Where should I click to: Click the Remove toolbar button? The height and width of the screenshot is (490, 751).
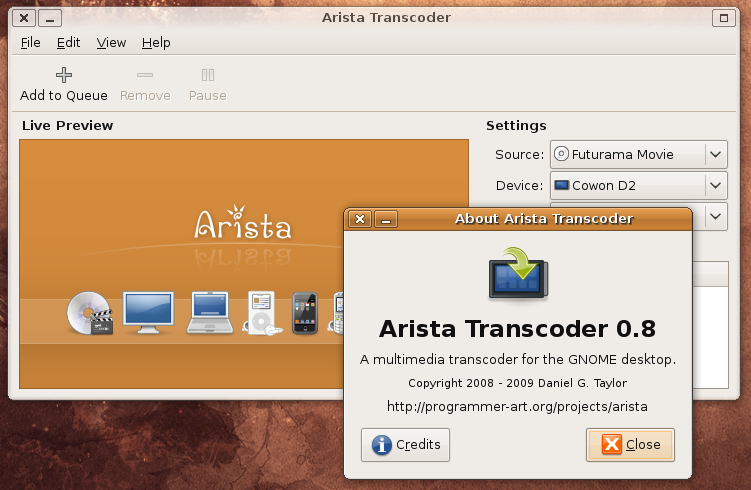[145, 85]
